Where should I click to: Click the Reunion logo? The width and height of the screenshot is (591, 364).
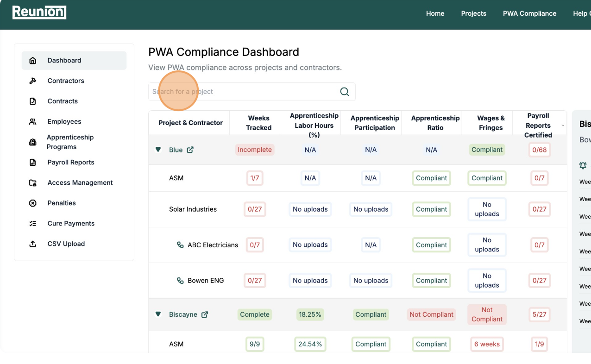pos(39,13)
